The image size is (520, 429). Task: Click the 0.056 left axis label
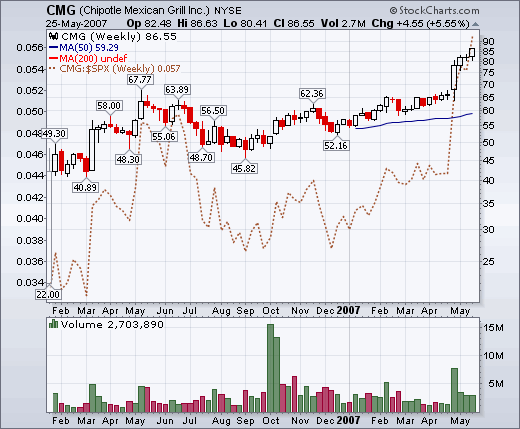30,48
